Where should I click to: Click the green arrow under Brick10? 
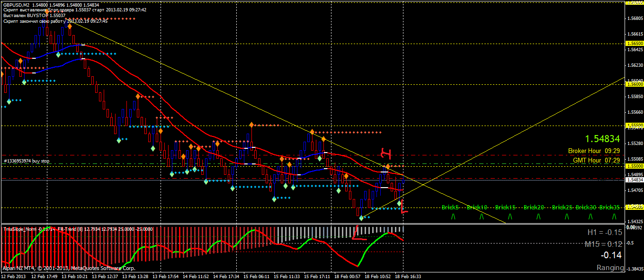coord(482,217)
